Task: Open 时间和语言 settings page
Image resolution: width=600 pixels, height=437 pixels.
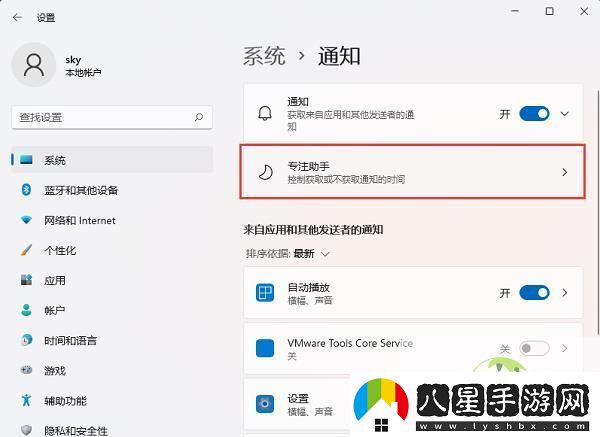Action: [112, 340]
